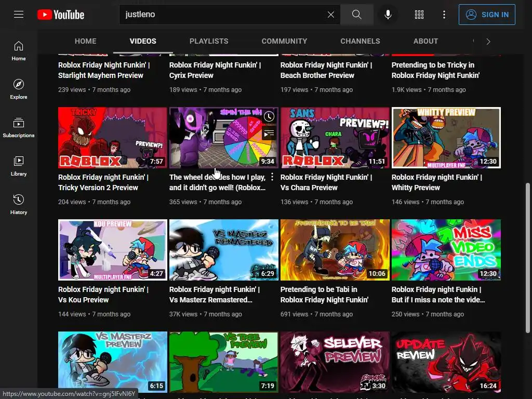This screenshot has width=532, height=399.
Task: Click '37K views • 7 months ago' text
Action: click(x=206, y=314)
